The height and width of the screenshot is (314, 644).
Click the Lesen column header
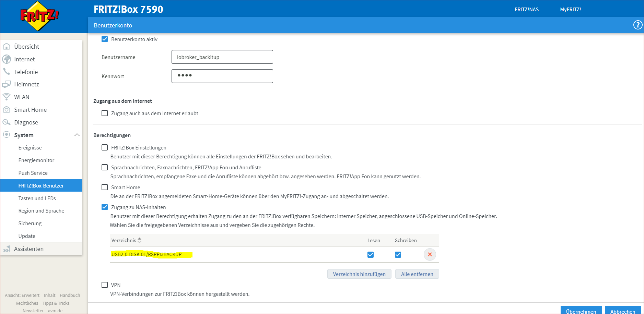[374, 240]
